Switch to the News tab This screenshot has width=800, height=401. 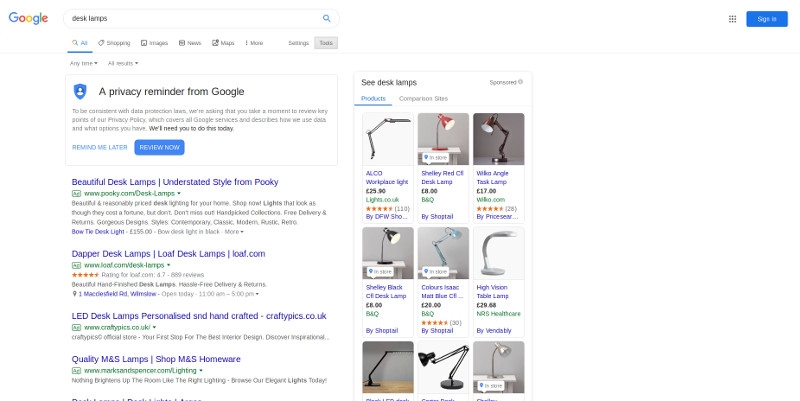[x=190, y=43]
